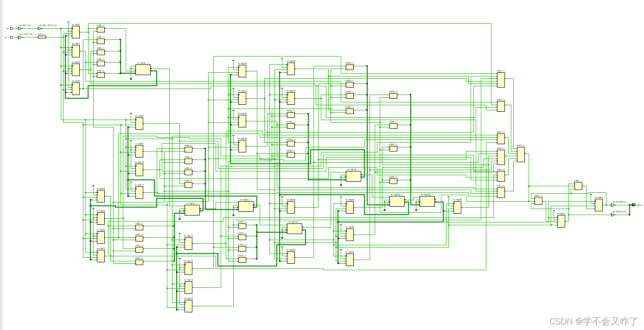Select the cnt_reg[8]_i_1 carry cell
Viewport: 644px width, 330px height.
[246, 206]
